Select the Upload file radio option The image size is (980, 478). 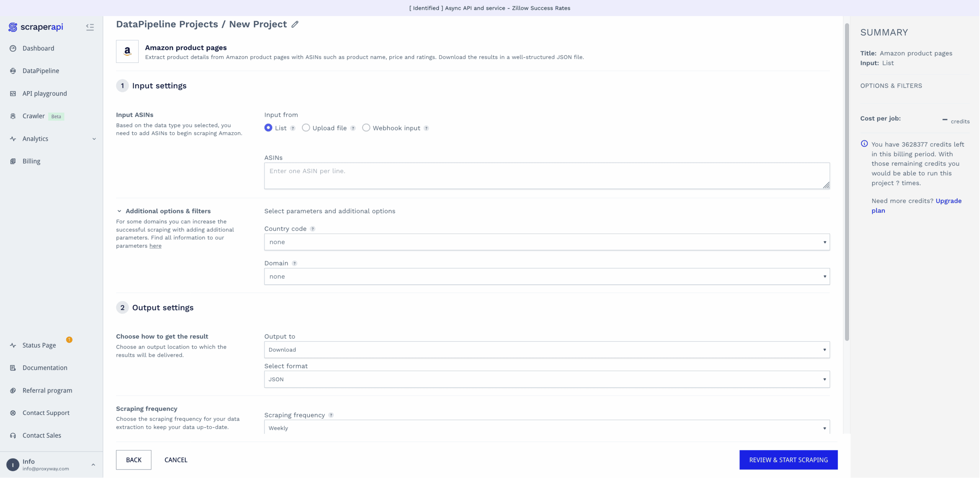point(306,128)
